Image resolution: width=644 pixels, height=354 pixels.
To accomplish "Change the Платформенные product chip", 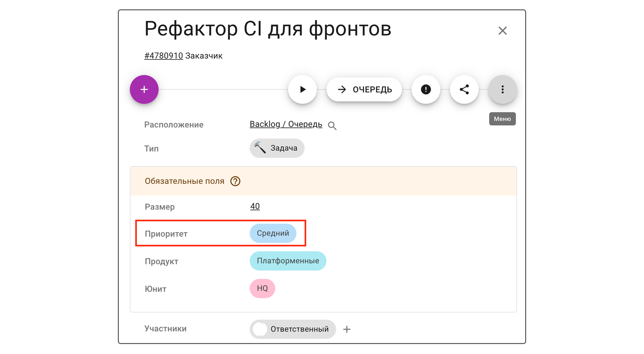I will point(288,261).
